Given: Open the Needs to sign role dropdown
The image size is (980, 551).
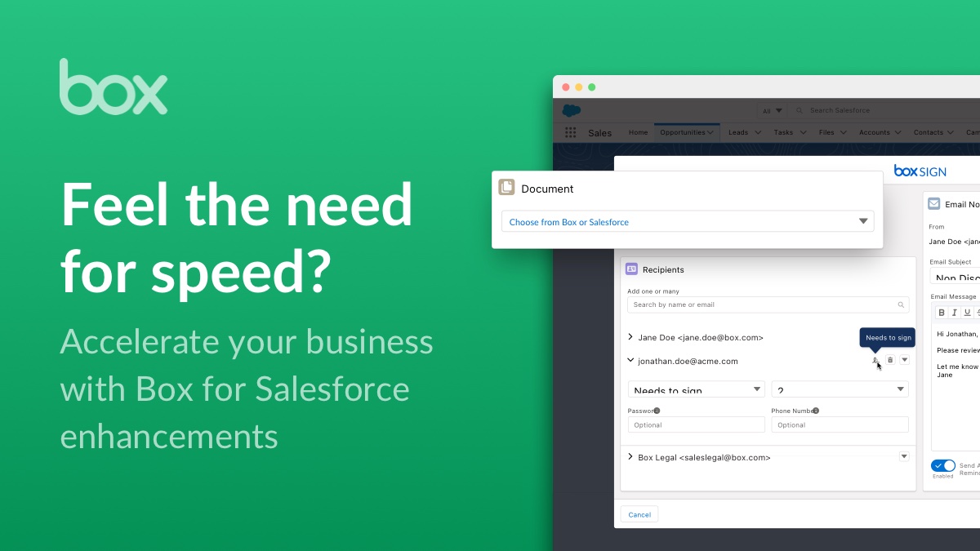Looking at the screenshot, I should (696, 389).
